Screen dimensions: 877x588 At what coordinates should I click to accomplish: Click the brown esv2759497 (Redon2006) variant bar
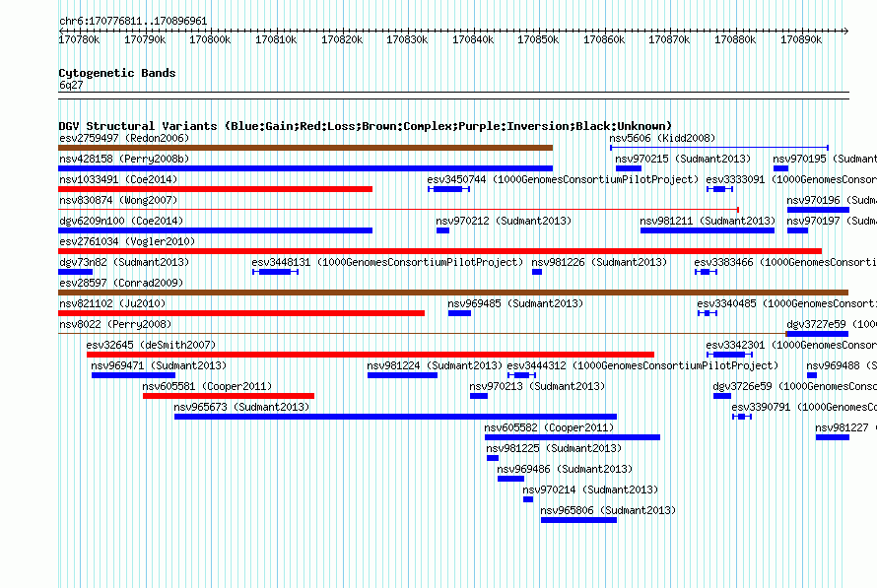click(305, 148)
